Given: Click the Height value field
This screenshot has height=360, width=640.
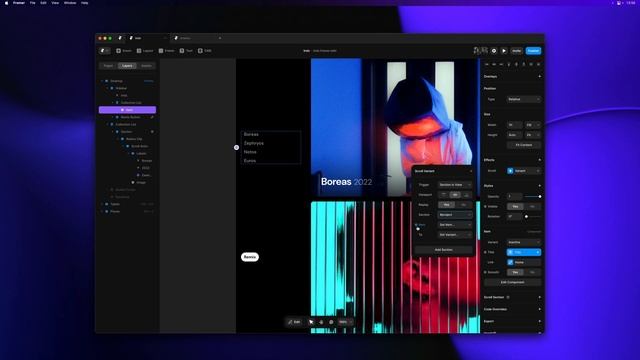Looking at the screenshot, I should coord(514,135).
